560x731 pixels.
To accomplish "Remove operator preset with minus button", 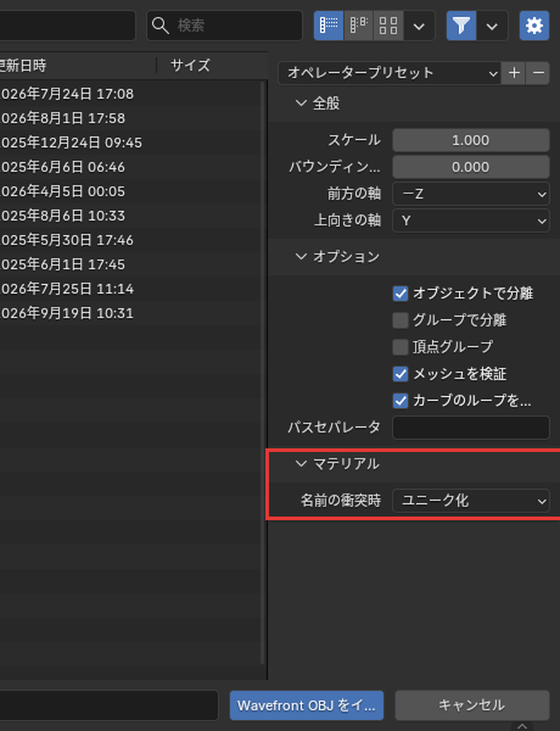I will pyautogui.click(x=538, y=73).
